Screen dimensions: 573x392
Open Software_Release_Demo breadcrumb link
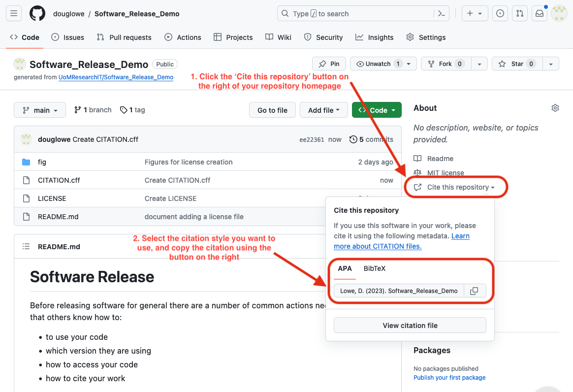(x=137, y=13)
